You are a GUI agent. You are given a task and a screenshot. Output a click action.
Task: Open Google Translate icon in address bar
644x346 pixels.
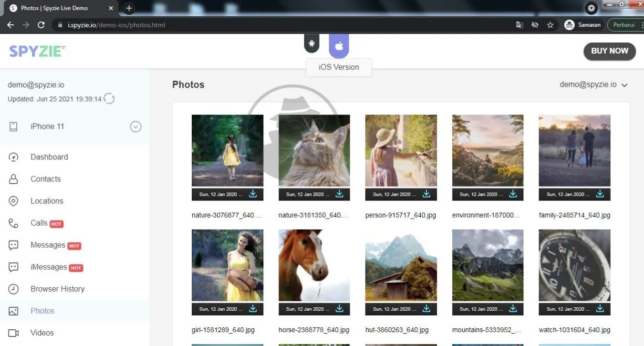519,25
